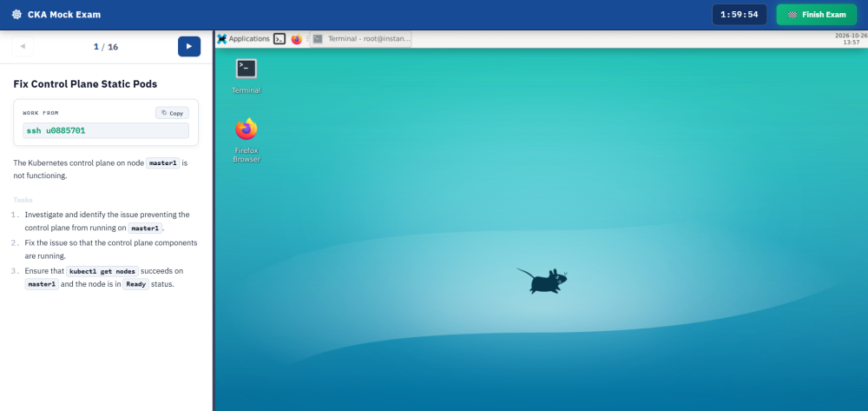Launch terminal from the panel icon
Viewport: 868px width, 411px height.
279,39
